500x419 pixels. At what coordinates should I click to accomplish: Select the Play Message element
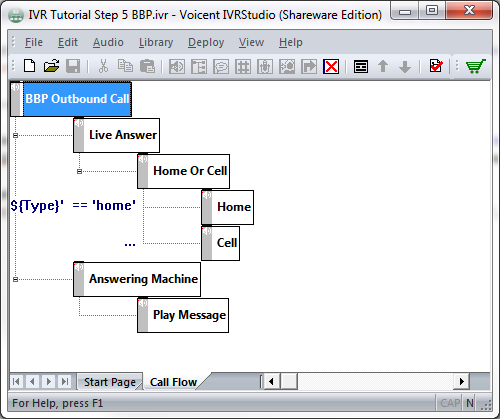click(x=183, y=315)
